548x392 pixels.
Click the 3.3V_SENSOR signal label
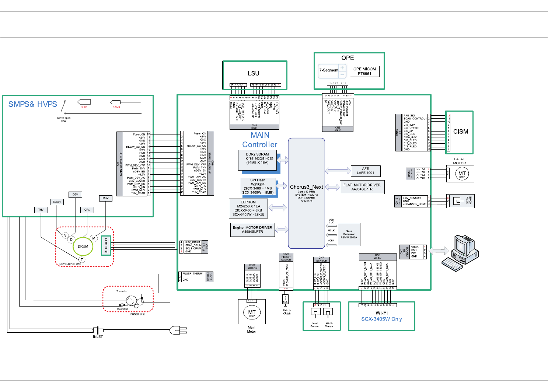point(412,198)
